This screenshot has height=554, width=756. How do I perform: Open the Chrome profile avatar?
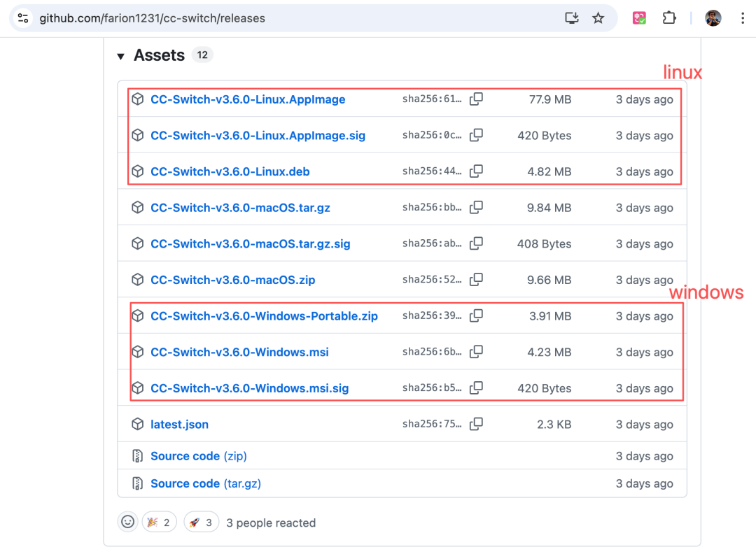pos(713,18)
